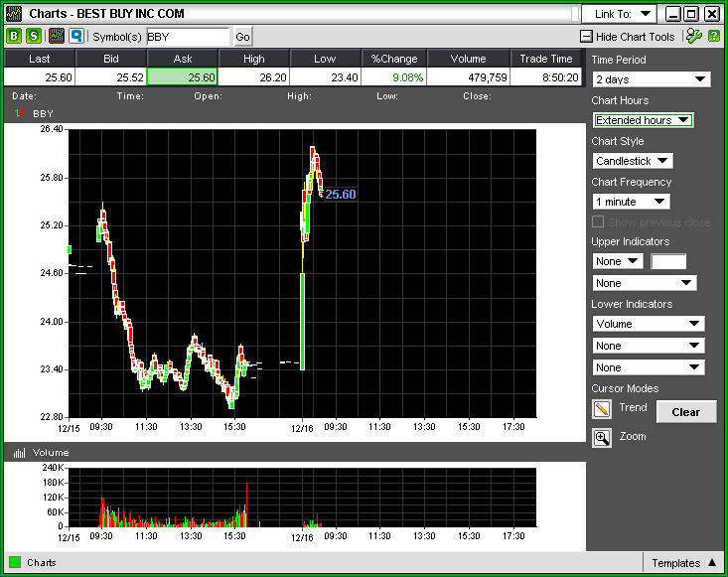Open the Link To dropdown

[x=619, y=14]
